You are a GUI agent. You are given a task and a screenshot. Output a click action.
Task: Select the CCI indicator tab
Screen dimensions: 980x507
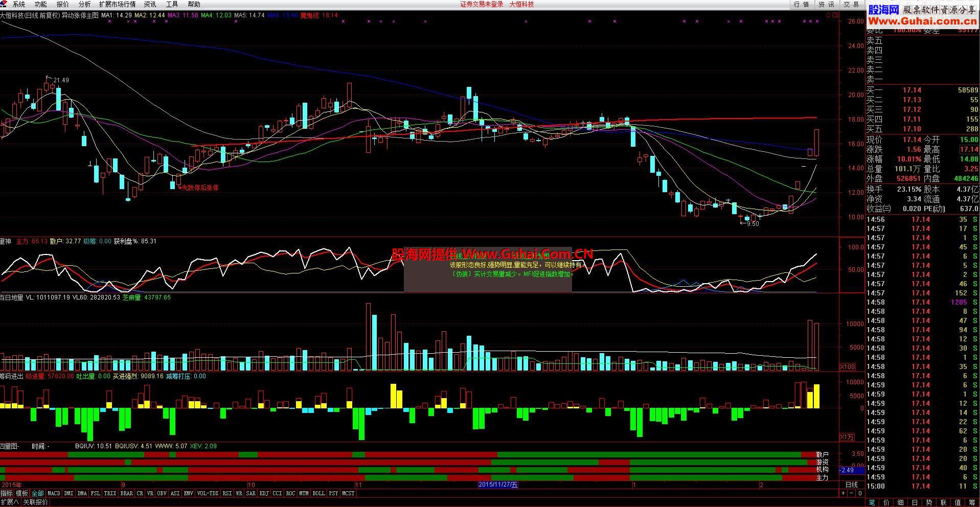[x=277, y=494]
